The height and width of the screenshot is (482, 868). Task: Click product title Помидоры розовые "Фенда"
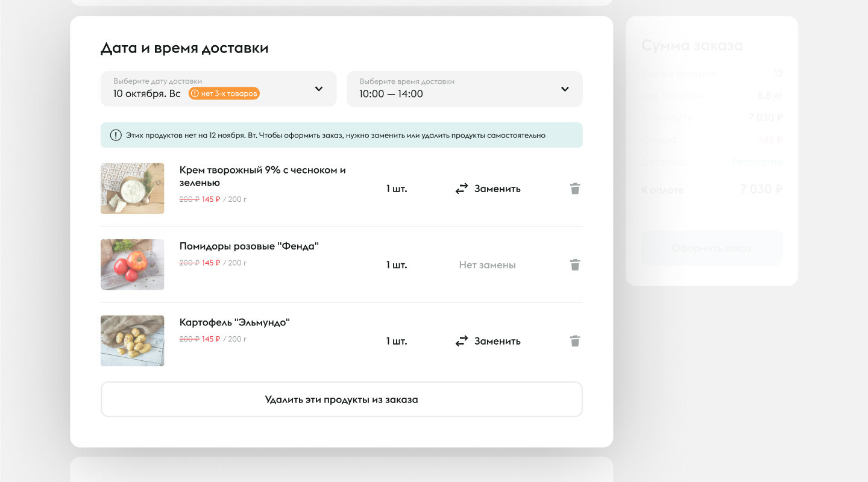(x=249, y=246)
